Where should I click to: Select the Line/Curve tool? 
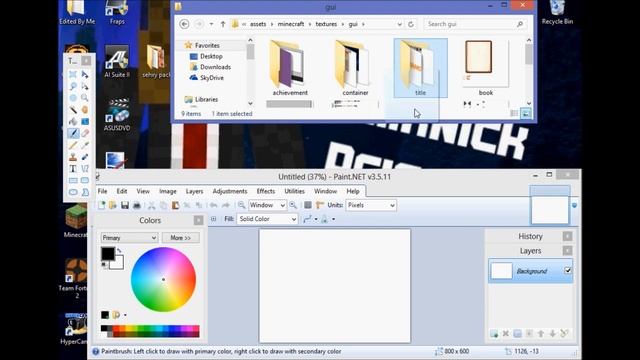pyautogui.click(x=85, y=168)
